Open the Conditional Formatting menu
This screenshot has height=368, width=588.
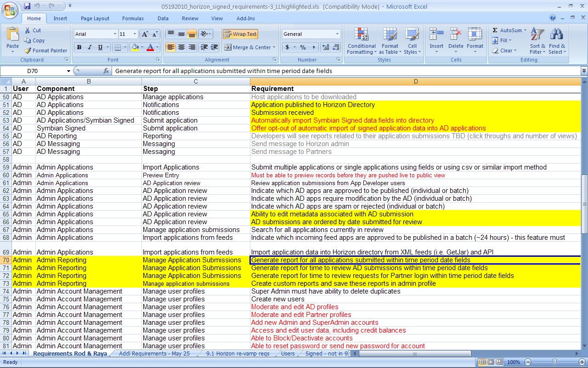click(x=362, y=41)
